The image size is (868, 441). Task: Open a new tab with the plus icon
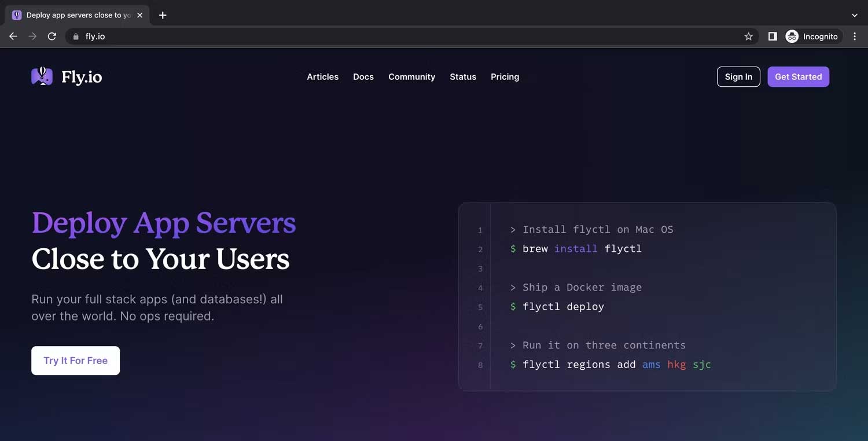click(163, 15)
